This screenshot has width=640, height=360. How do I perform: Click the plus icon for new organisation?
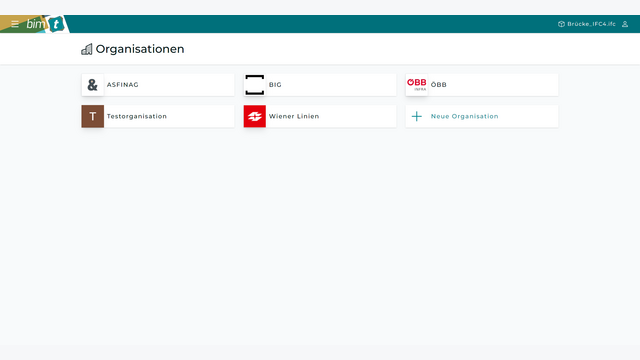pyautogui.click(x=417, y=116)
